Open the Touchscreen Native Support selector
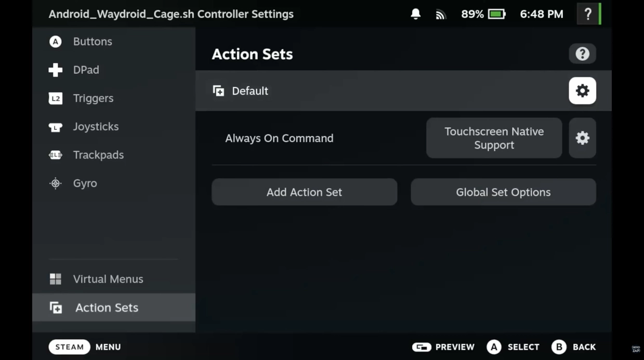 pos(494,138)
